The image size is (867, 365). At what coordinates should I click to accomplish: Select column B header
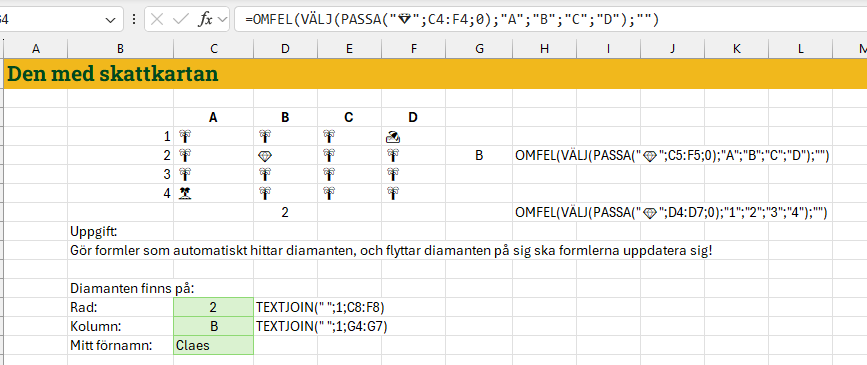coord(120,49)
